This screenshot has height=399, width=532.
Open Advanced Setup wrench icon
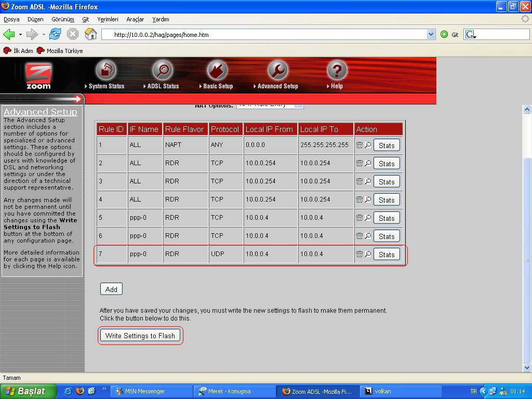tap(278, 70)
